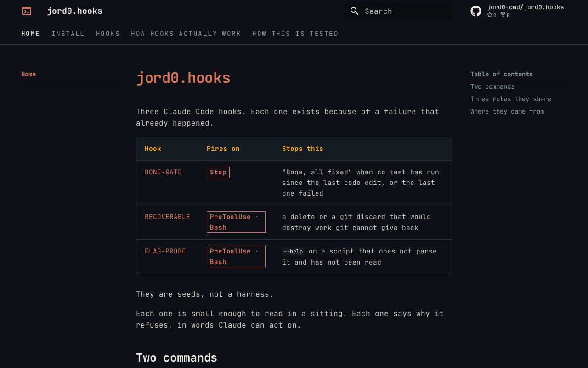
Task: Open How Hooks Actually Work tab
Action: [x=186, y=34]
